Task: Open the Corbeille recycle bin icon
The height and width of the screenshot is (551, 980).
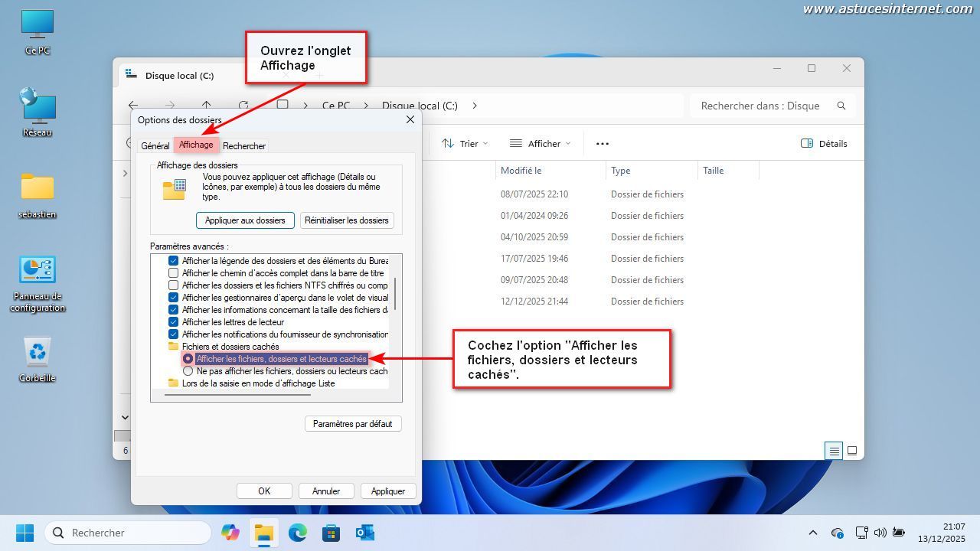Action: coord(37,356)
